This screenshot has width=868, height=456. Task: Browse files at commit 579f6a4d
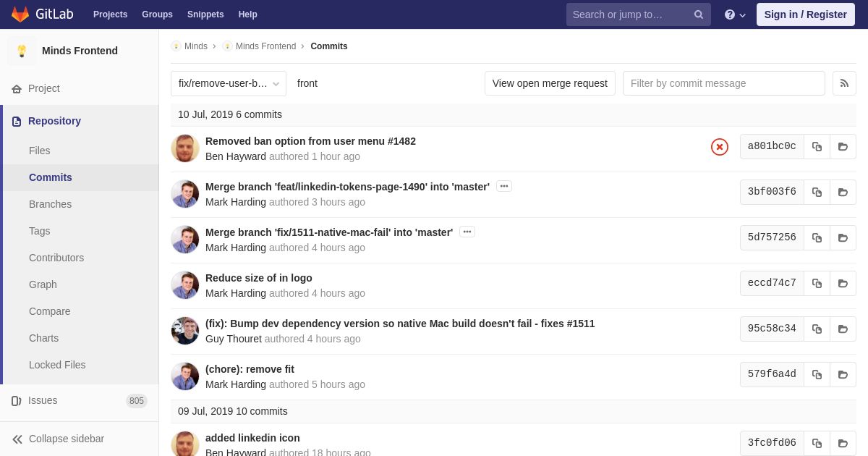[843, 374]
